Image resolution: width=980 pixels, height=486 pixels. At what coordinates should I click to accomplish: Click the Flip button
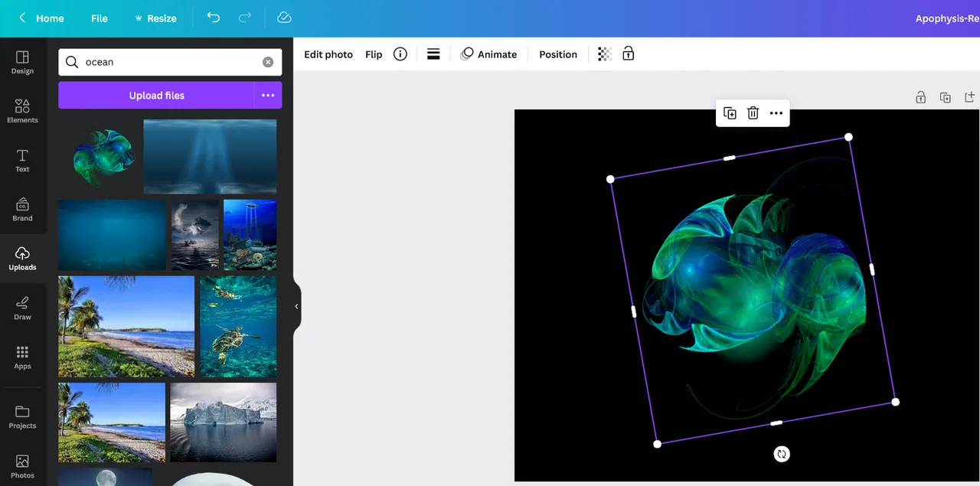(x=374, y=54)
